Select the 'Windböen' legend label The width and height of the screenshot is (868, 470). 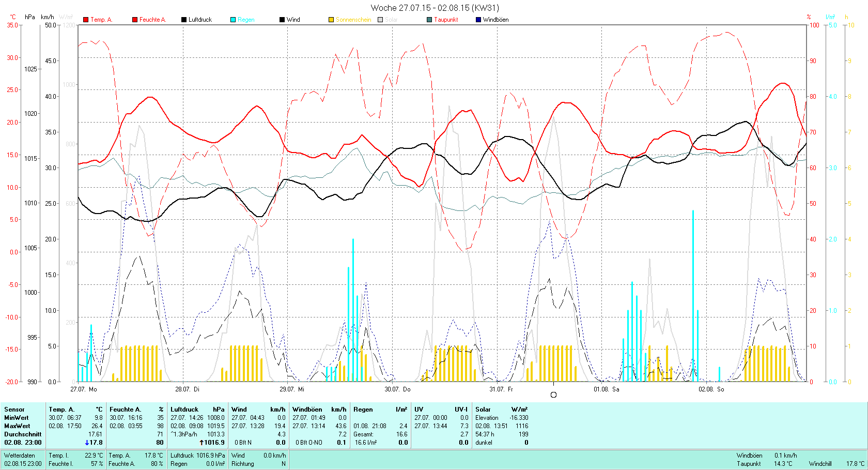point(495,20)
